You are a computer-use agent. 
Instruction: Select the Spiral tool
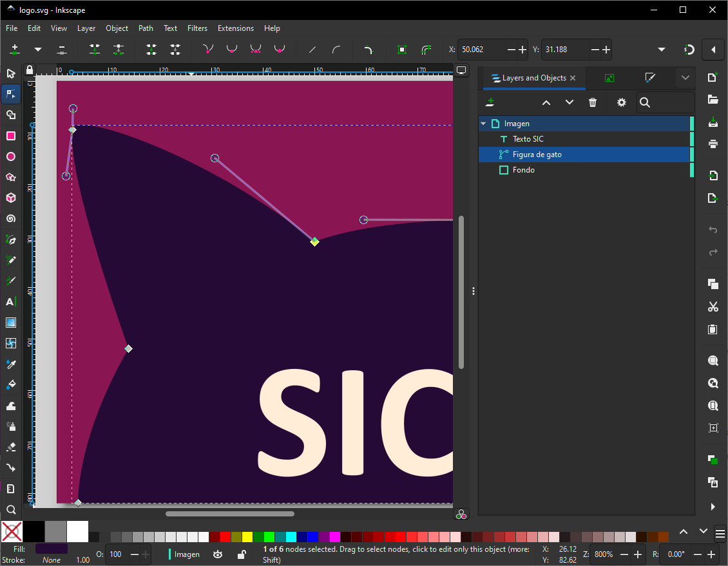(10, 219)
